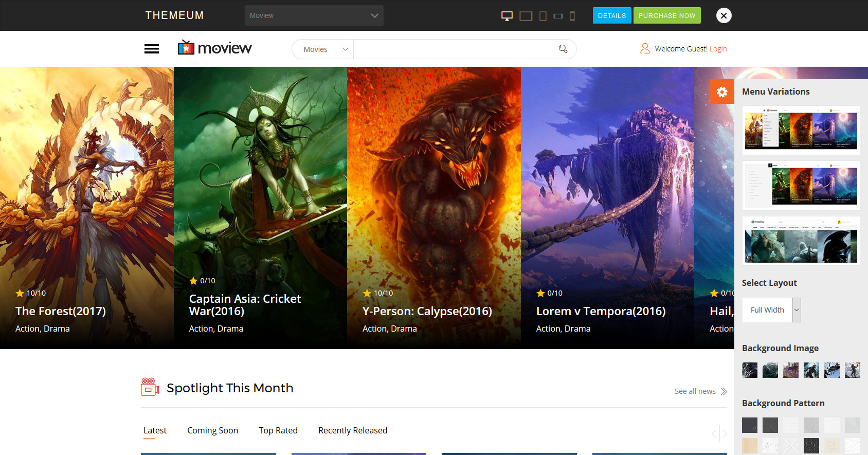868x455 pixels.
Task: Open Captain Asia: Cricket War(2016) title
Action: [x=245, y=305]
